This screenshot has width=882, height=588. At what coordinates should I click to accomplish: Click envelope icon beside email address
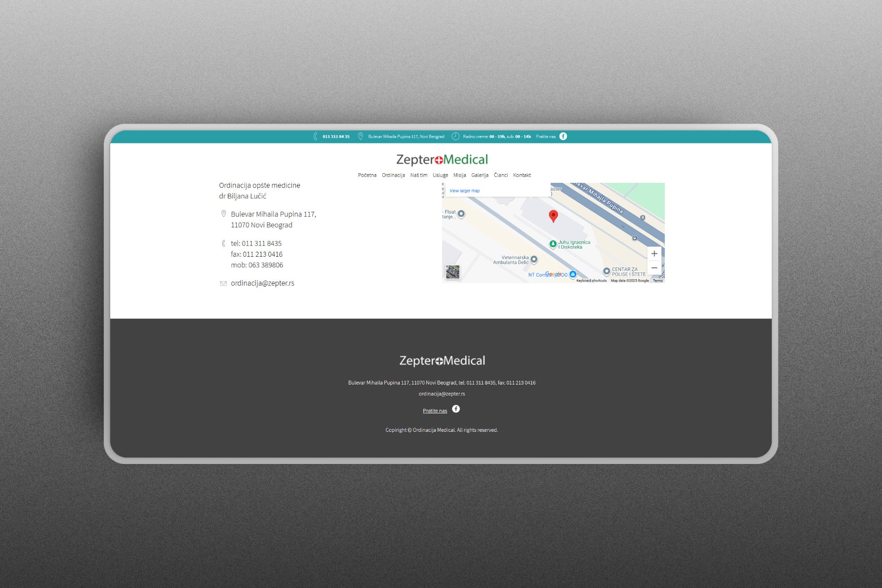(223, 283)
